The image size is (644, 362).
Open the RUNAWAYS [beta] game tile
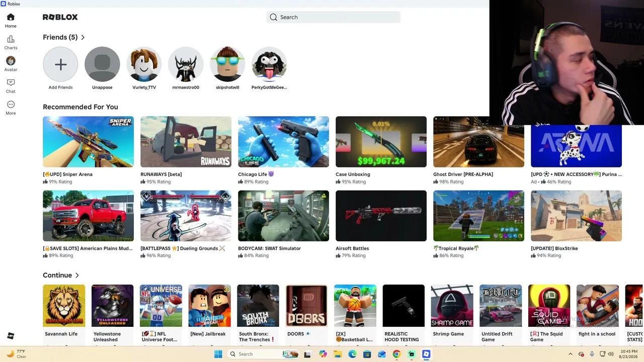(186, 142)
